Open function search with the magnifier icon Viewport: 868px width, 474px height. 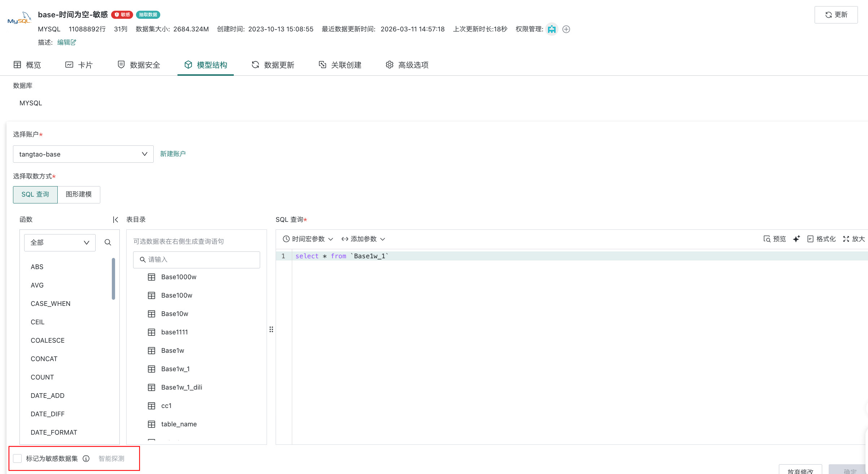coord(108,242)
